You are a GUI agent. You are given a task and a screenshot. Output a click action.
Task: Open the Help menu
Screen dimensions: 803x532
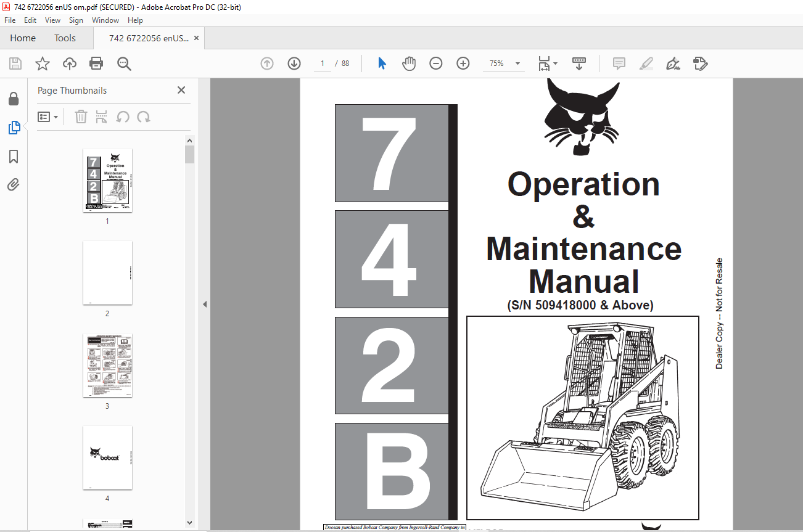(x=135, y=20)
